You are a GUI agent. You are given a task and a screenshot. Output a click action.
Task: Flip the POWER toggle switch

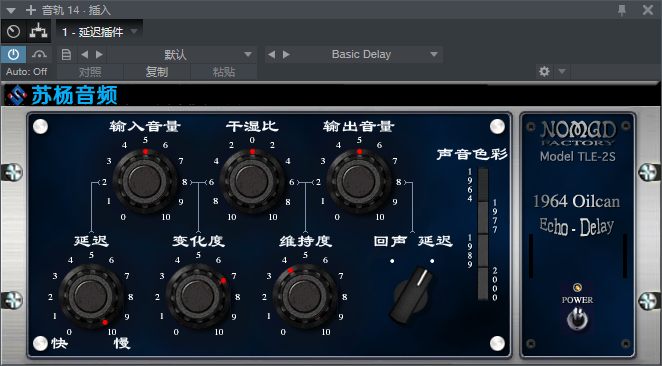tap(577, 318)
